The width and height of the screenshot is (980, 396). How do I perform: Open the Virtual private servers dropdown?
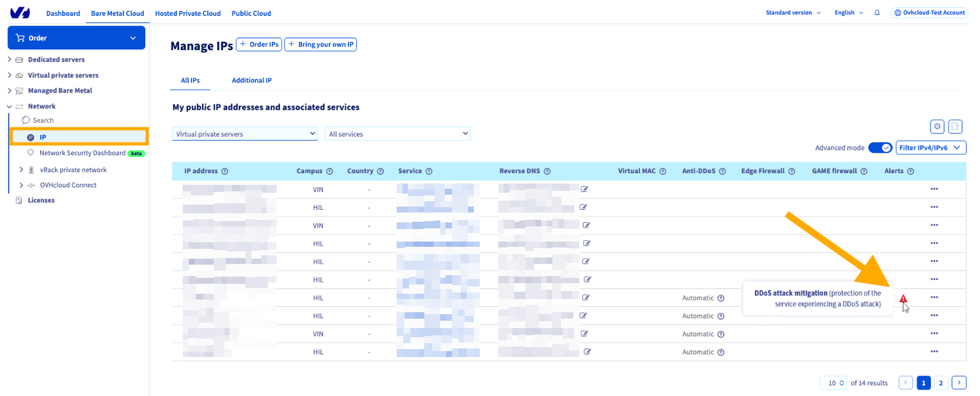pos(244,133)
